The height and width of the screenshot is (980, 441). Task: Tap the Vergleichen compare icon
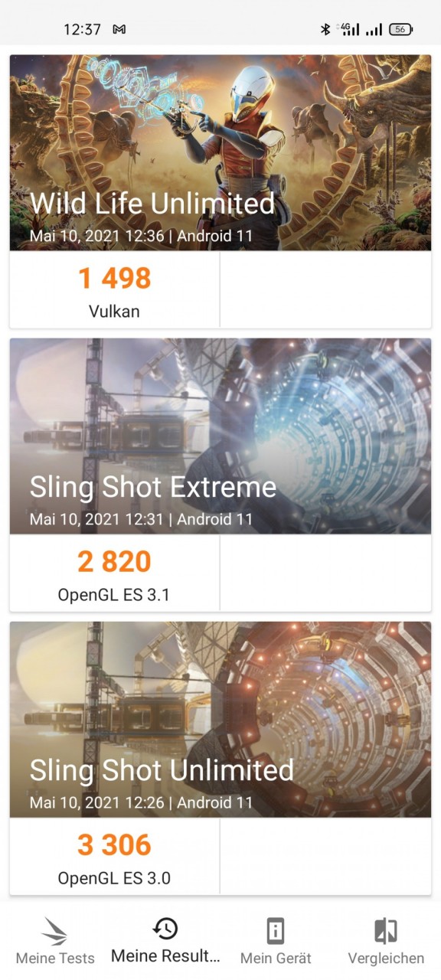tap(386, 930)
